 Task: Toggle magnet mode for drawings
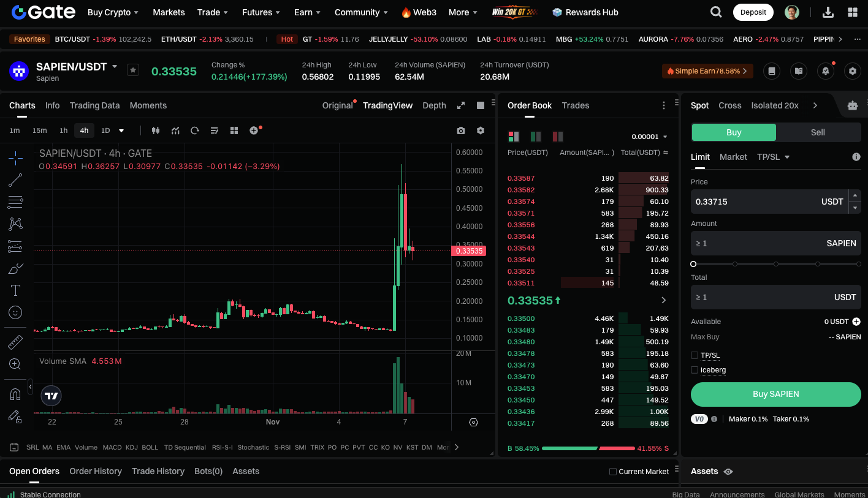click(15, 394)
